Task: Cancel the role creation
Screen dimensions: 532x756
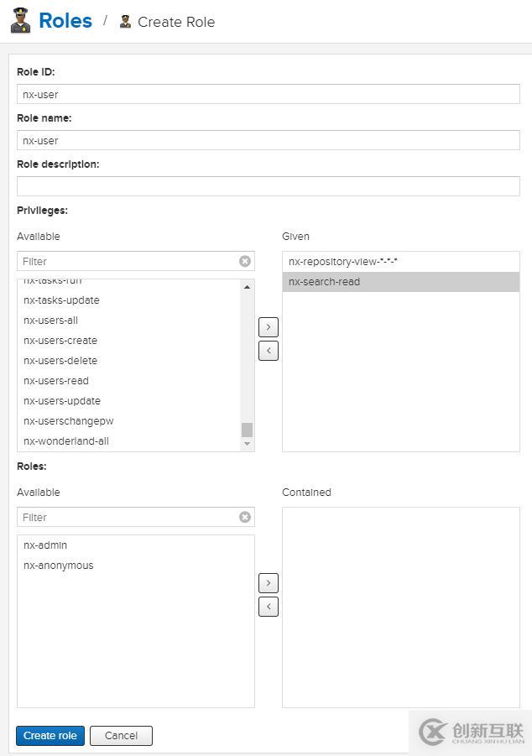Action: coord(121,736)
